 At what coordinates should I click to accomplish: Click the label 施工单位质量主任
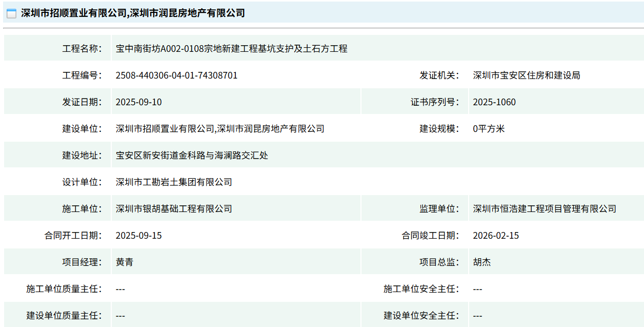(64, 289)
